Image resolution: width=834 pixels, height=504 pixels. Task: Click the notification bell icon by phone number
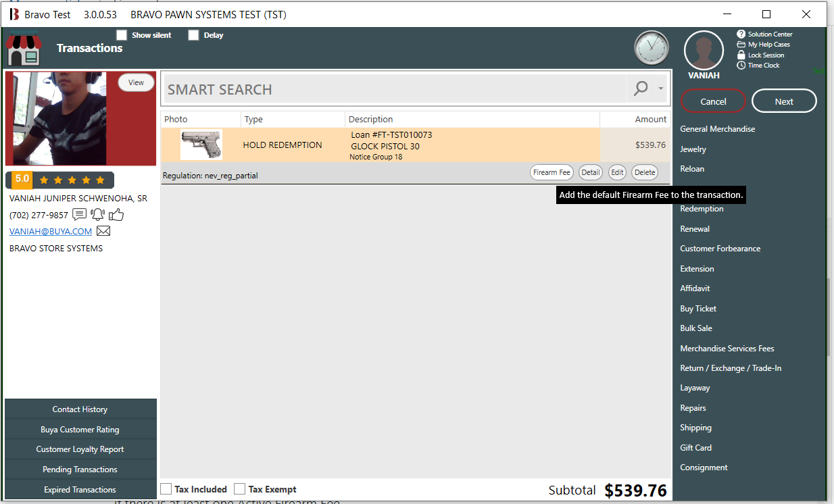tap(98, 215)
